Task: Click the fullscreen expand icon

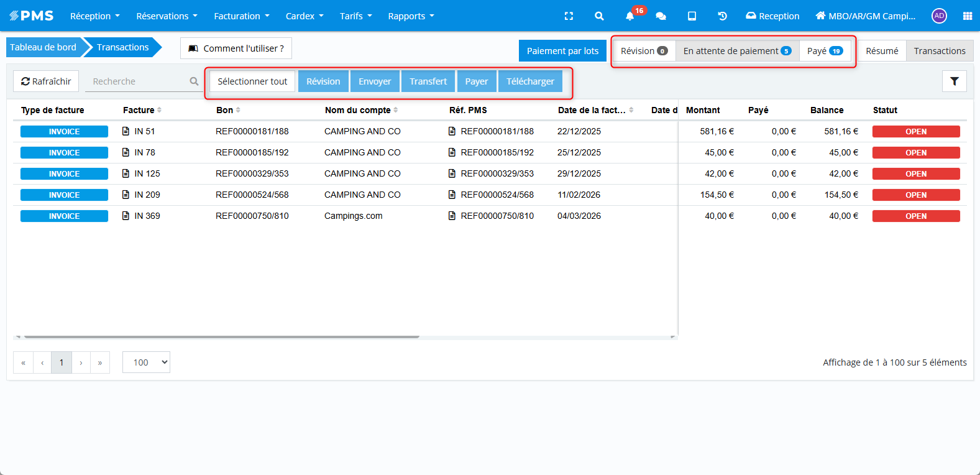Action: [x=569, y=16]
